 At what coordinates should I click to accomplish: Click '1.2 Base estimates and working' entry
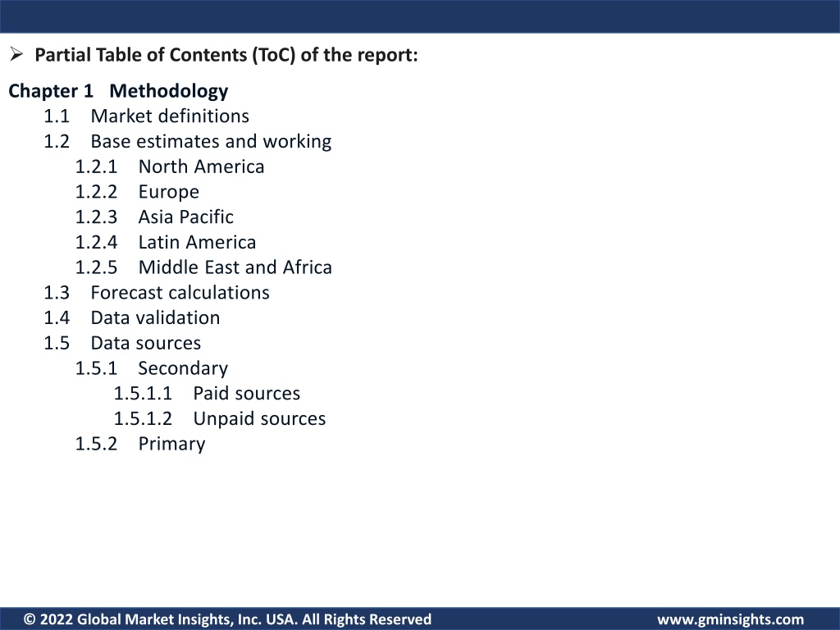tap(188, 141)
